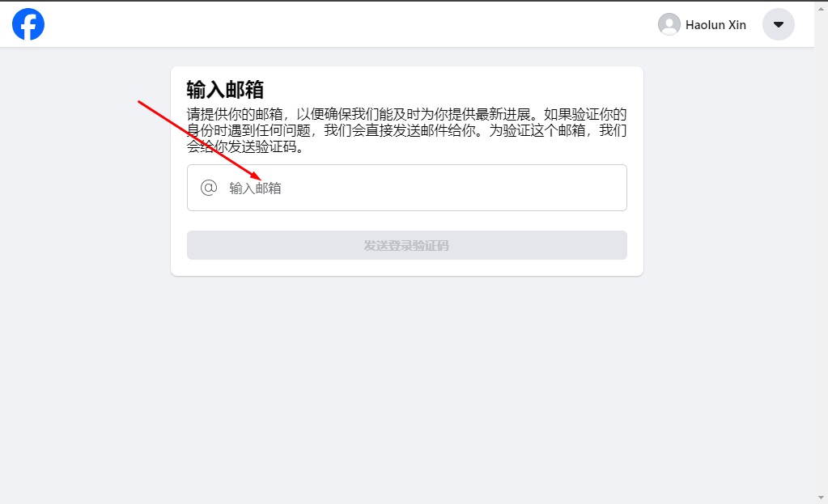Select the 我们会直接发送邮件给你 sentence text
The image size is (828, 504).
tap(400, 130)
